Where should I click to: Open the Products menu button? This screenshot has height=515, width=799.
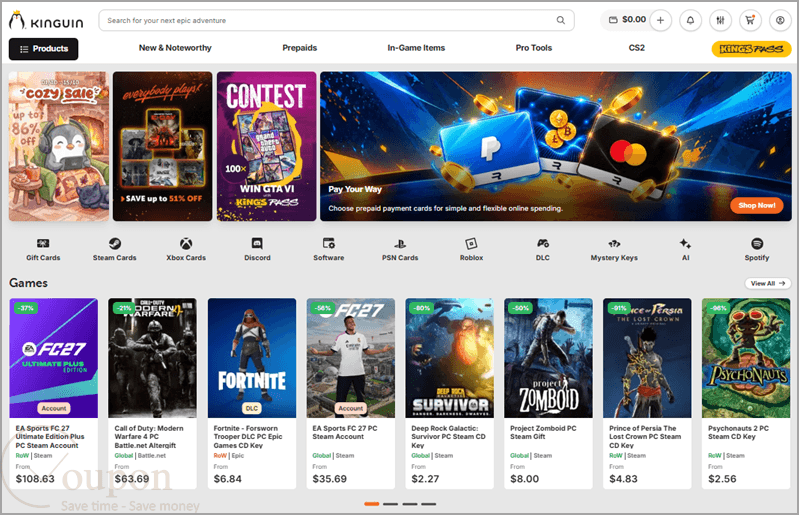43,49
